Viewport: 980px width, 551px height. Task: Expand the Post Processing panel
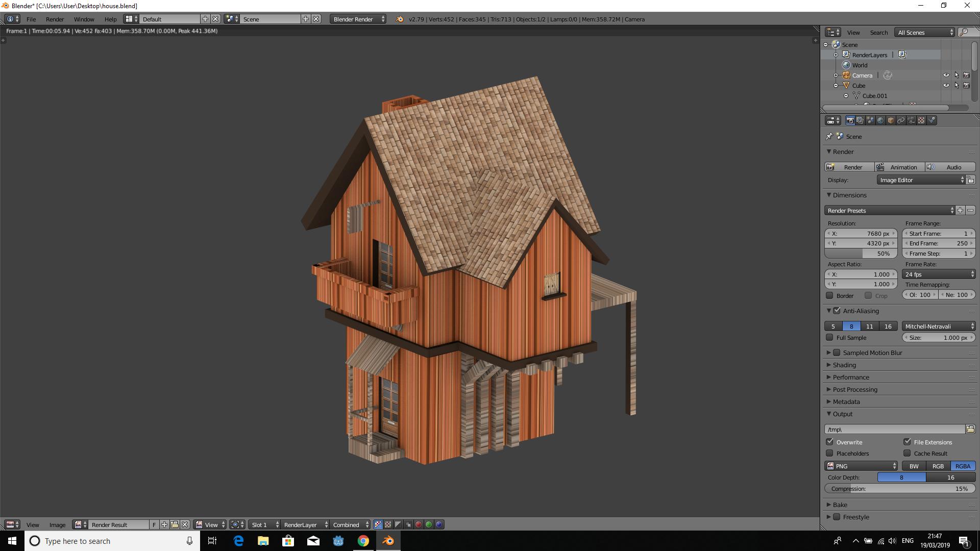(x=855, y=389)
